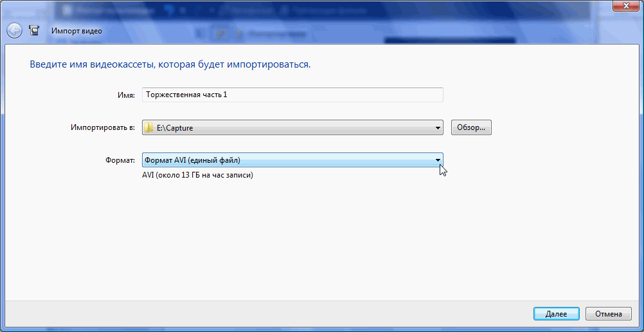Click the folder icon beside E:\Capture
Viewport: 644px width, 332px height.
click(x=148, y=127)
